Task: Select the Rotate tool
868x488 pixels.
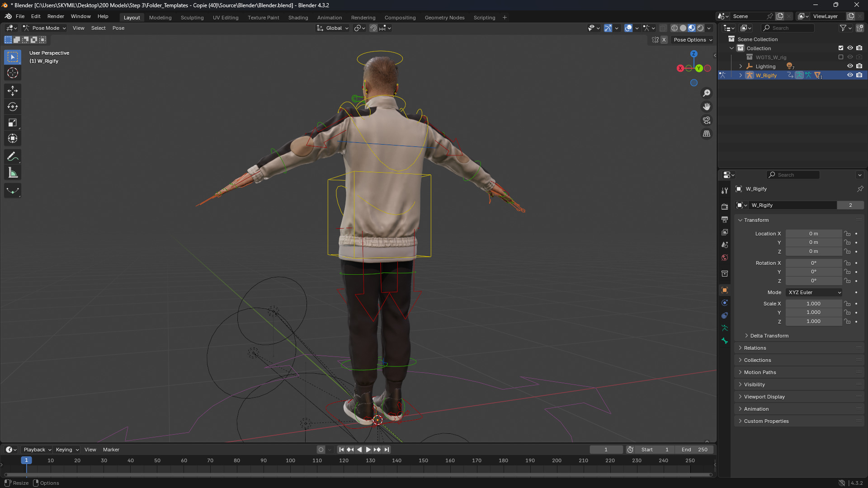Action: pos(13,107)
